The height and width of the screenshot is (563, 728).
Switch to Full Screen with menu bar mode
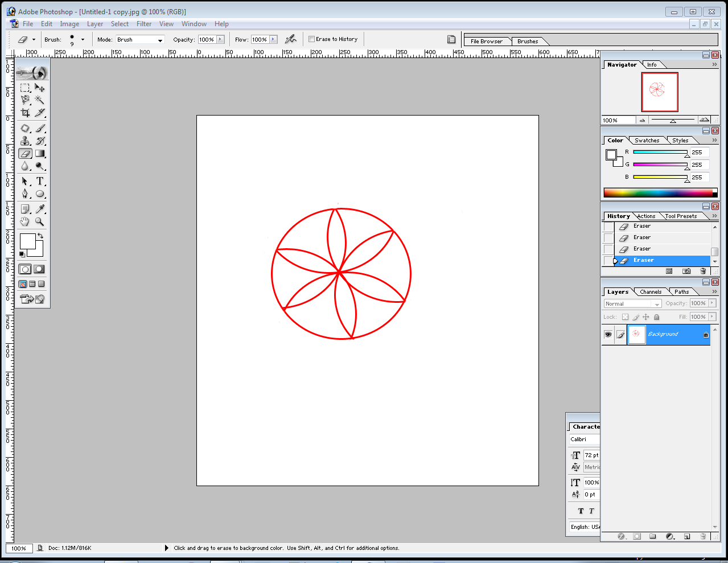pos(32,284)
